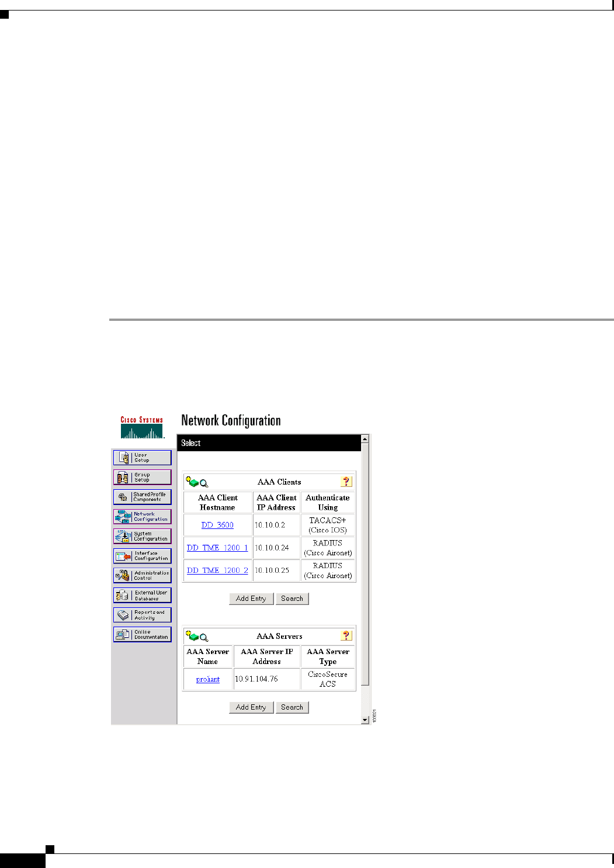This screenshot has height=868, width=614.
Task: Click Add Entry under AAA Clients
Action: (251, 599)
